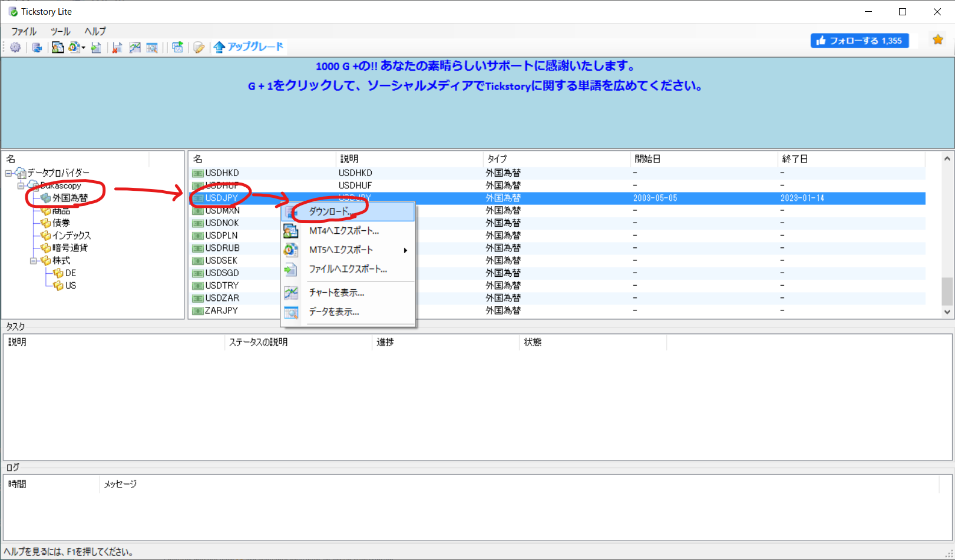Click the show data toolbar icon with magnifier
955x560 pixels.
[152, 47]
